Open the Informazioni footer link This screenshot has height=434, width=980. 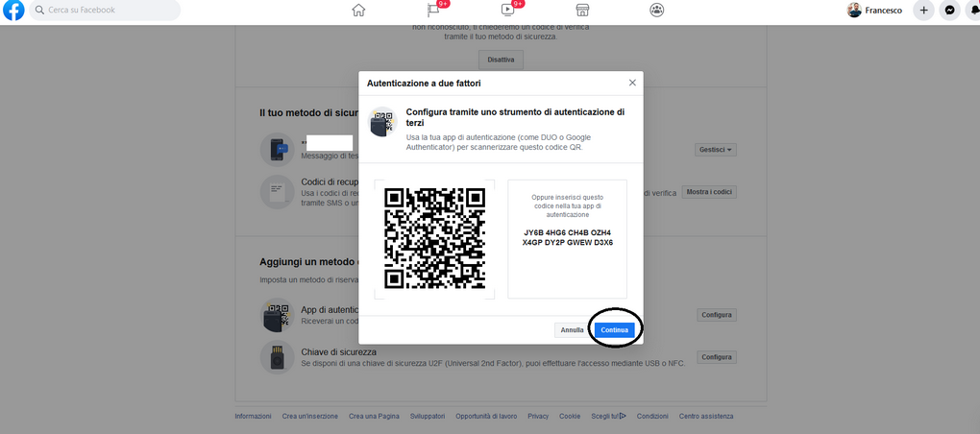[x=253, y=416]
